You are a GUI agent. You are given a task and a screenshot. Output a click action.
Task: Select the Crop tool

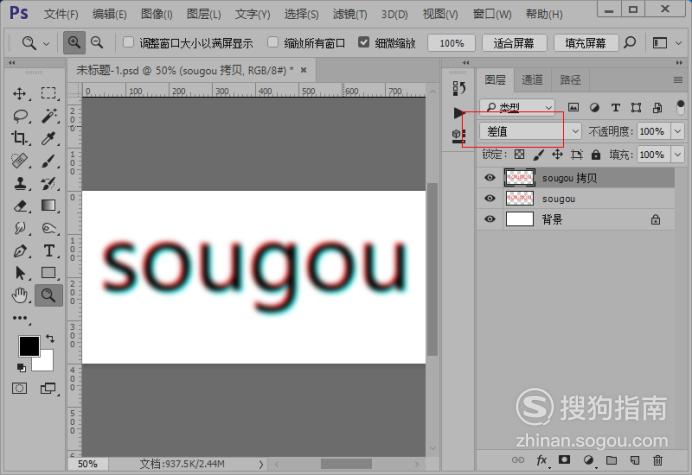click(19, 138)
